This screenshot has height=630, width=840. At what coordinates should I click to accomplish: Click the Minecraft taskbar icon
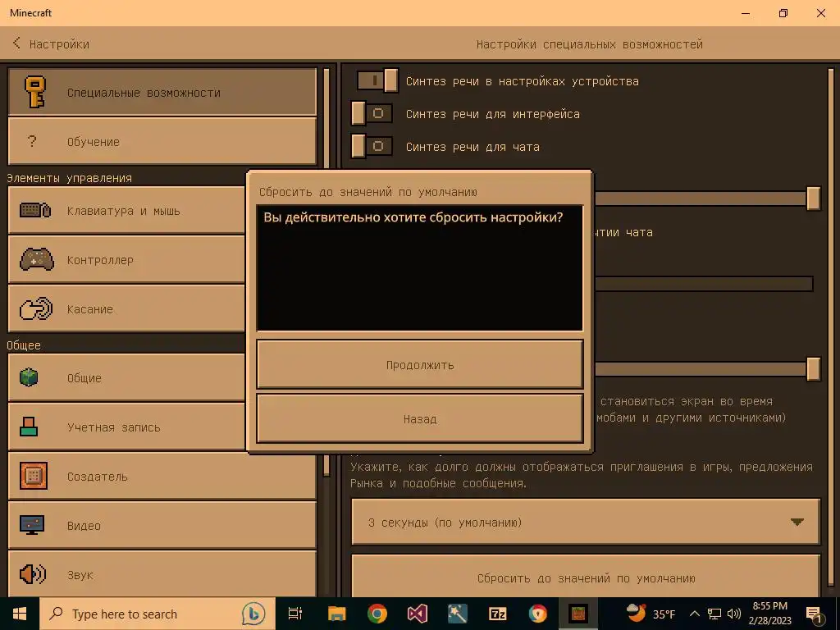point(578,614)
